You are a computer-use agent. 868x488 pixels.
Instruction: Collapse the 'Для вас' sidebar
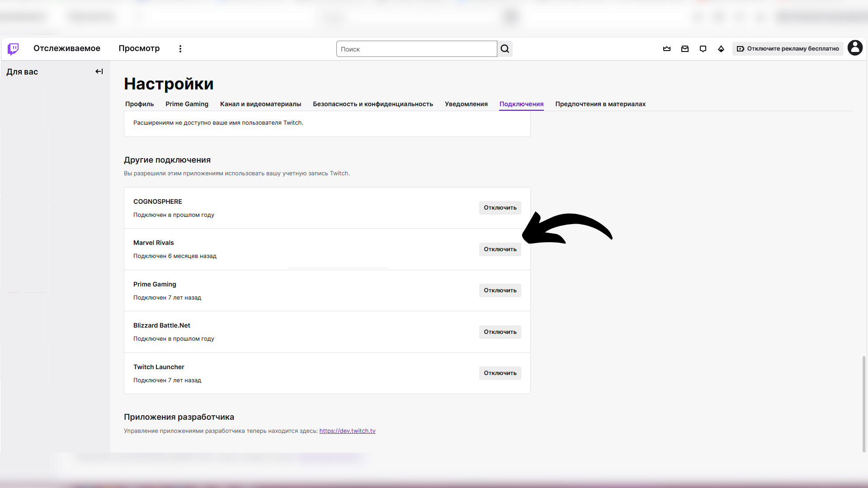99,71
